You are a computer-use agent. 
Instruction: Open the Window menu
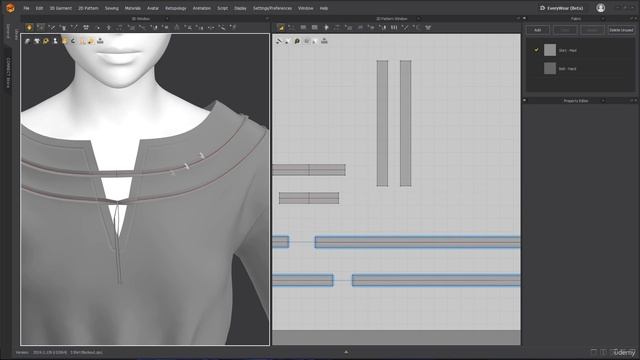305,8
